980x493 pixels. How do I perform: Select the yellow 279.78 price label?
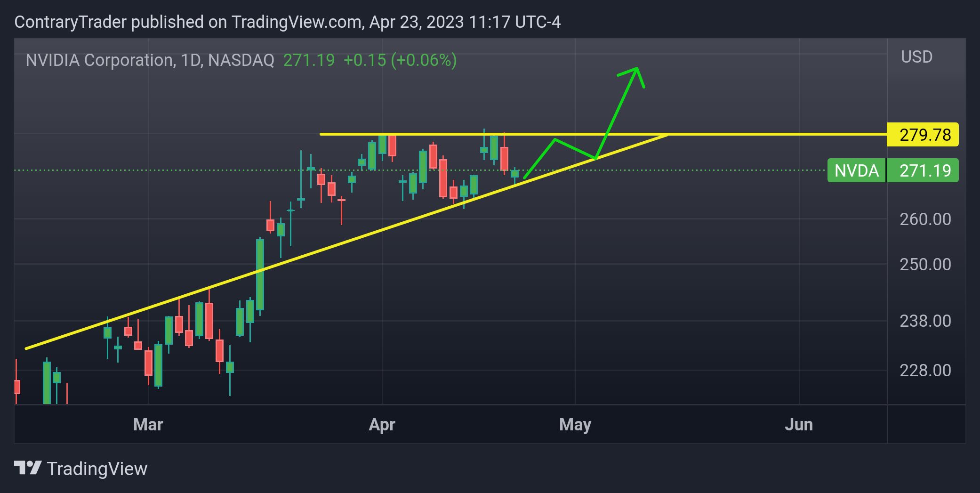click(x=923, y=135)
